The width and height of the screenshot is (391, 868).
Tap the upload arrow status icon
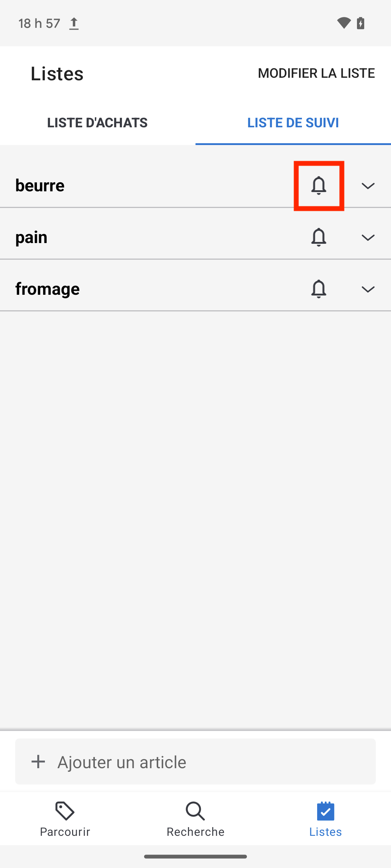pyautogui.click(x=74, y=24)
